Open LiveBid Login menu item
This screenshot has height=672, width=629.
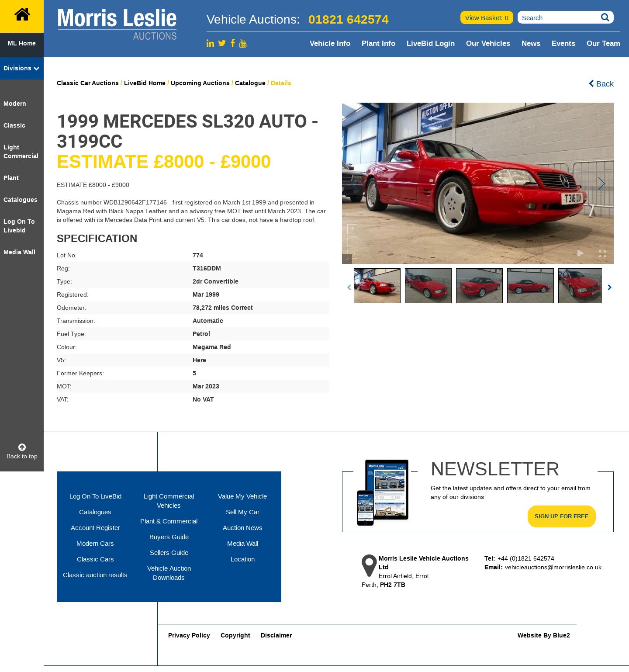tap(431, 43)
